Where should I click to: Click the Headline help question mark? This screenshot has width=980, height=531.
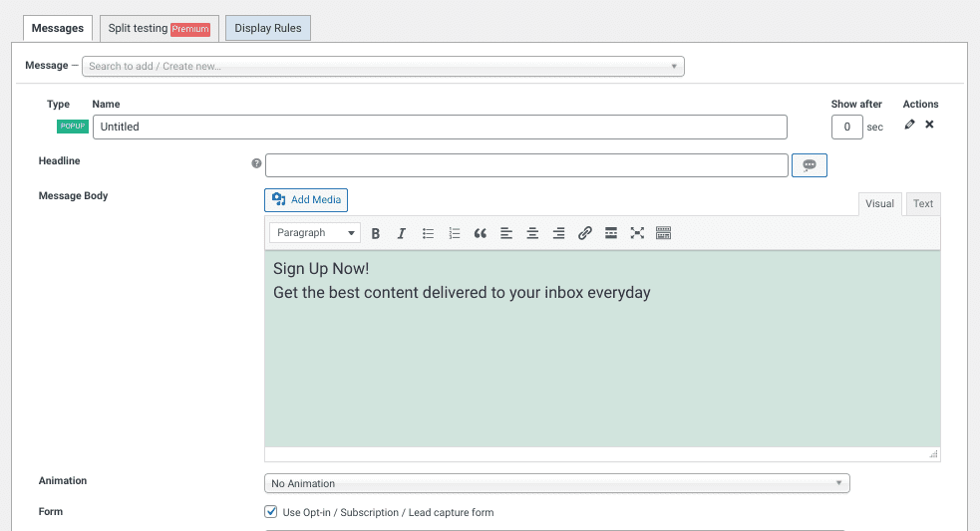(x=256, y=163)
